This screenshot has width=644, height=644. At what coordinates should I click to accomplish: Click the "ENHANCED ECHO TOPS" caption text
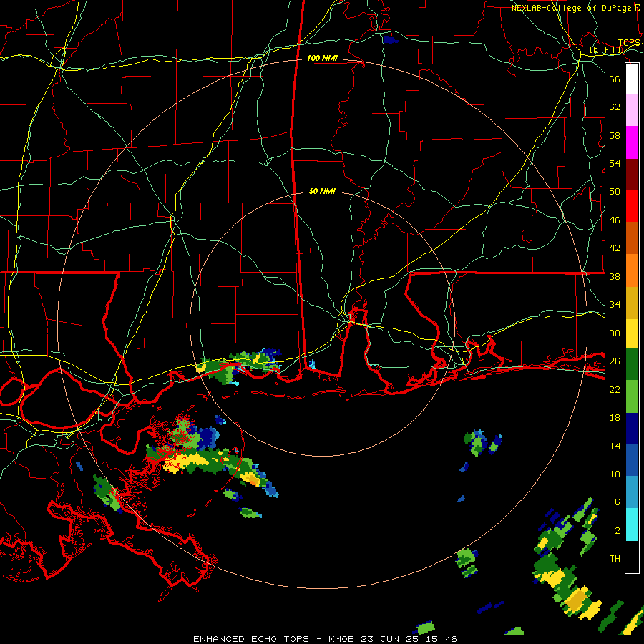251,639
